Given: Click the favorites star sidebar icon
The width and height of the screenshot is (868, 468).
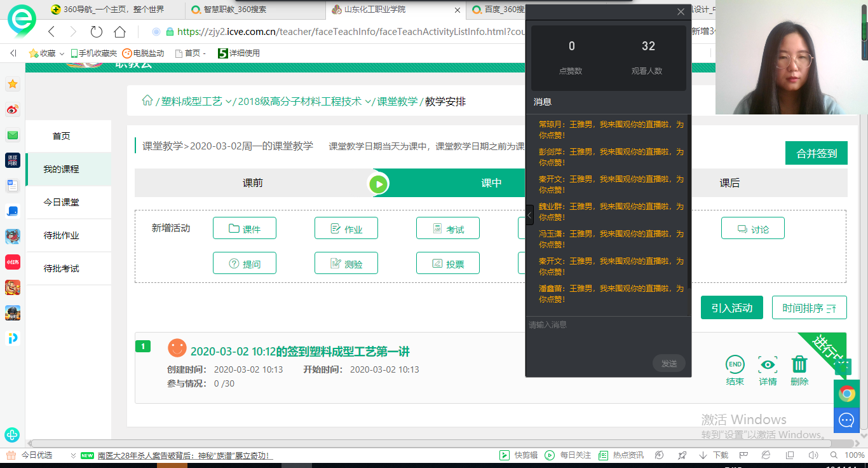Looking at the screenshot, I should pos(13,84).
